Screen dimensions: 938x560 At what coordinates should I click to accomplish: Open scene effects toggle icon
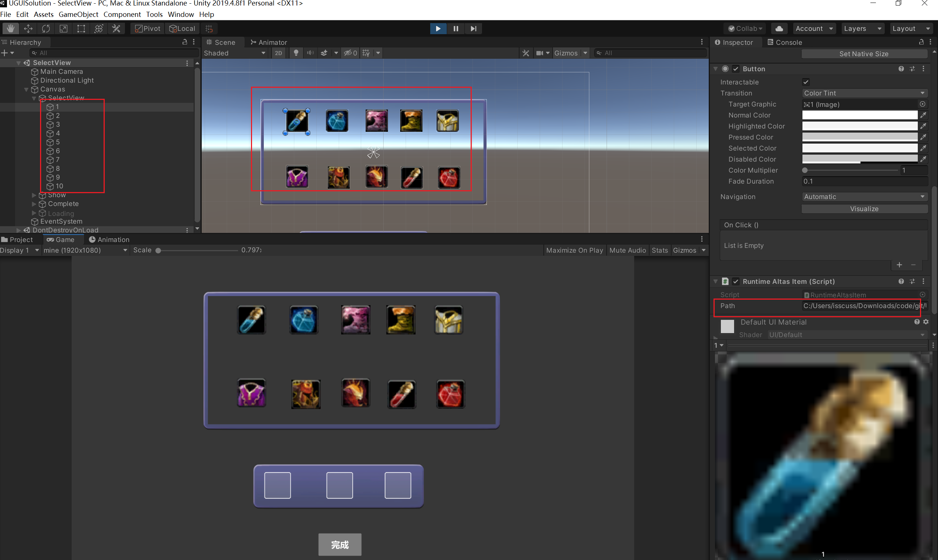coord(324,53)
